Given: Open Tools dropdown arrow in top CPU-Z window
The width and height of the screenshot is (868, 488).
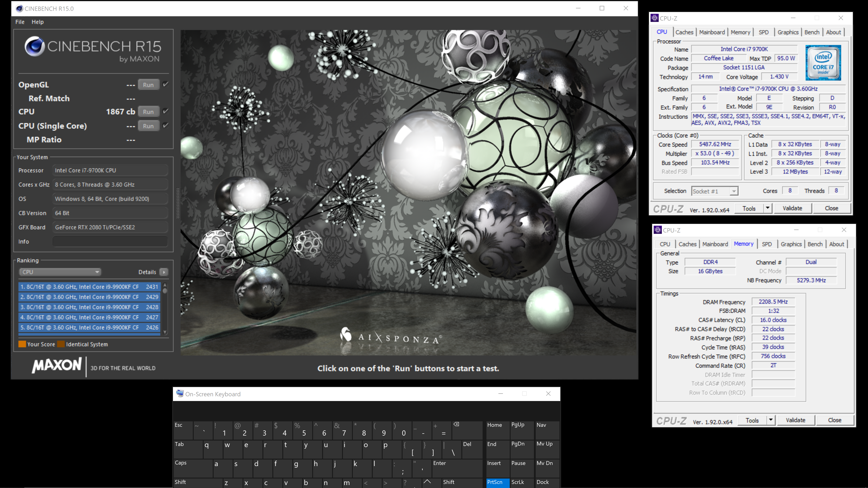Looking at the screenshot, I should (768, 209).
